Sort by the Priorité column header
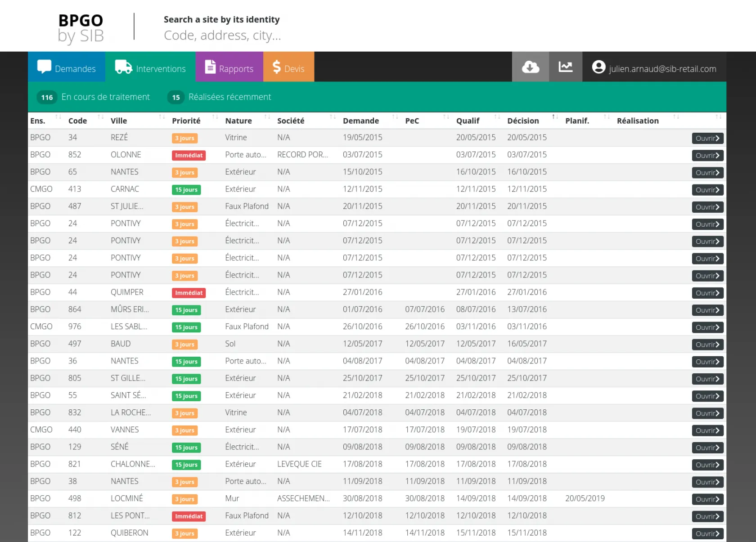The height and width of the screenshot is (542, 756). click(x=186, y=121)
